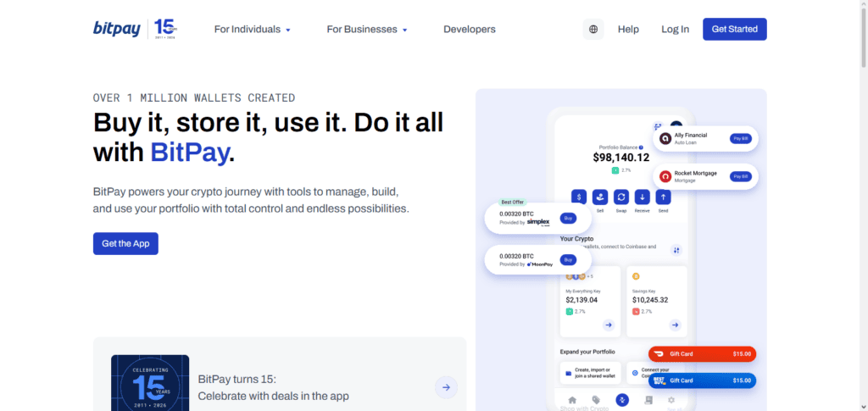
Task: Click arrow on My Everything Key card
Action: tap(609, 325)
